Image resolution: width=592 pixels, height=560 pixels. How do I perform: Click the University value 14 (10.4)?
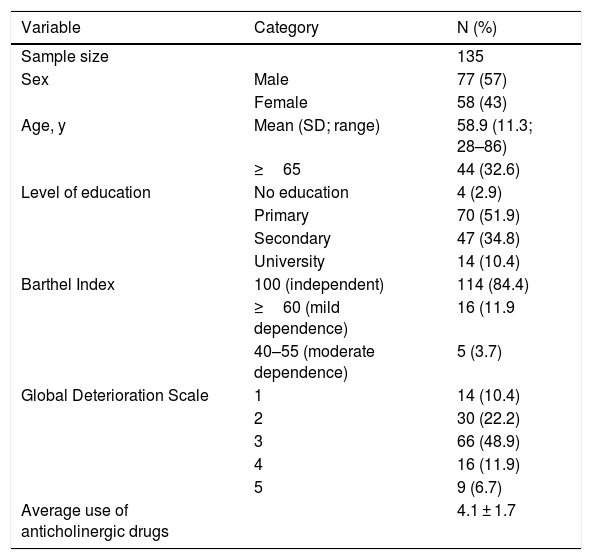488,262
